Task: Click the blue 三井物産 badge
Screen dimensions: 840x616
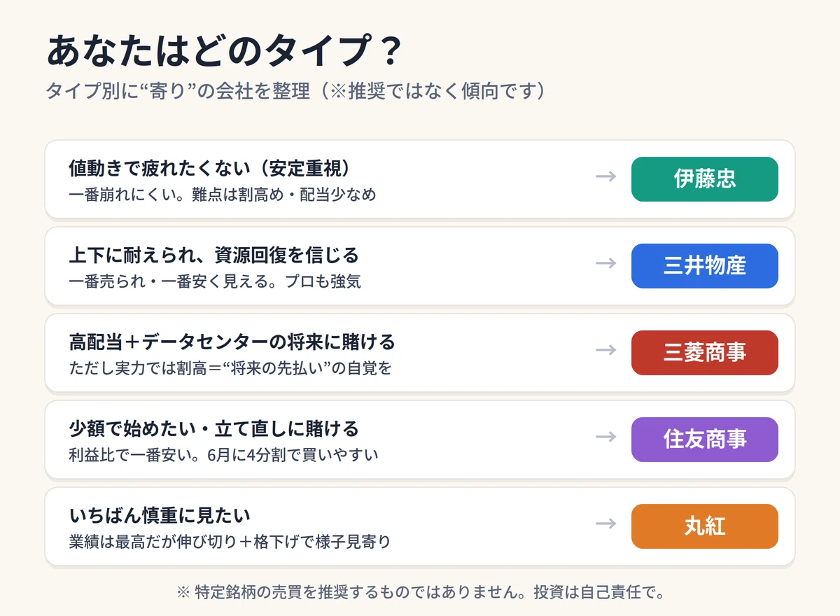Action: (x=705, y=266)
